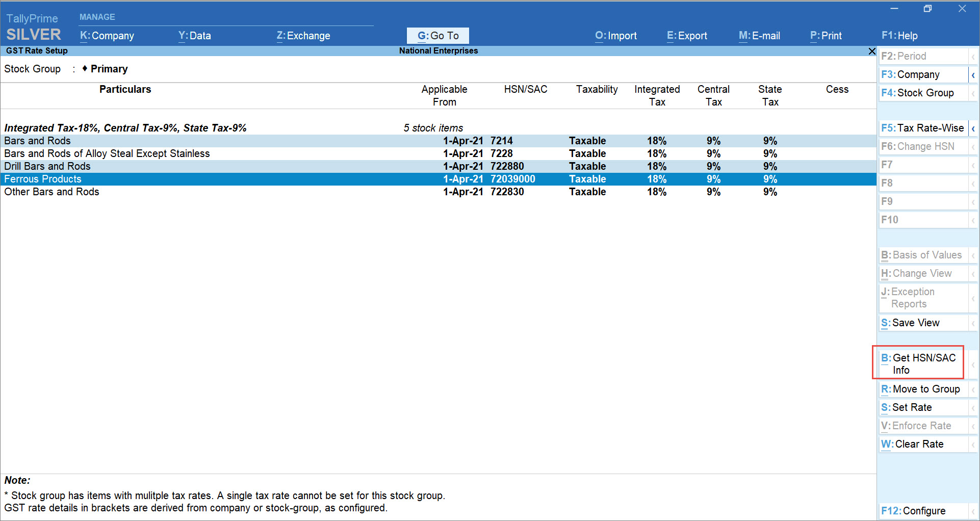Click W: Clear Rate button
980x521 pixels.
(923, 444)
